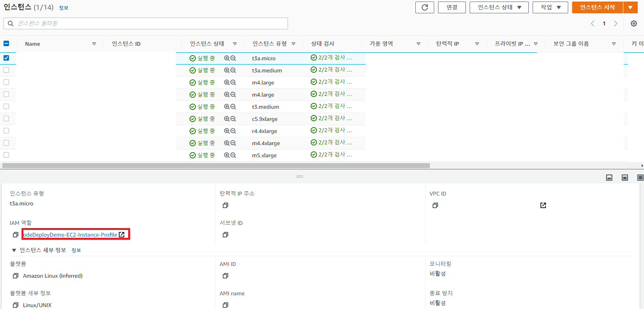Click the c5.9xlarge instance type cell
The image size is (644, 309).
[265, 119]
